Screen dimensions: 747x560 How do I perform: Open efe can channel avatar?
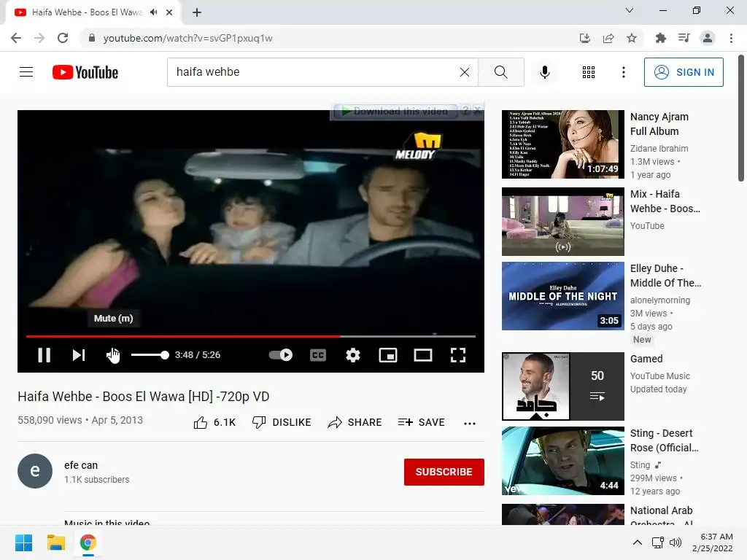[35, 471]
